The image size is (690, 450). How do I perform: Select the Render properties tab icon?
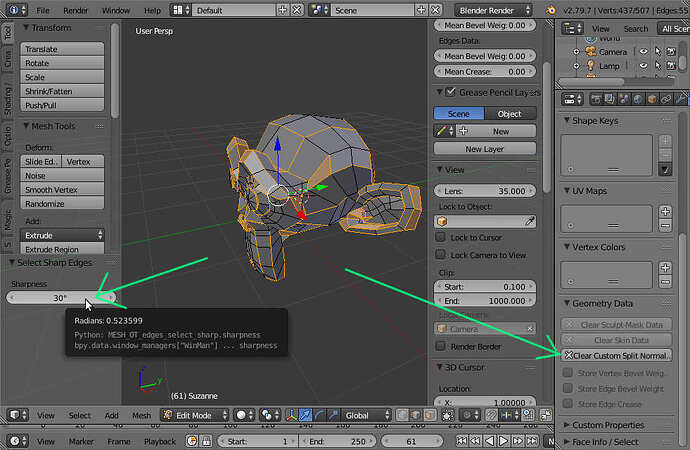click(596, 99)
